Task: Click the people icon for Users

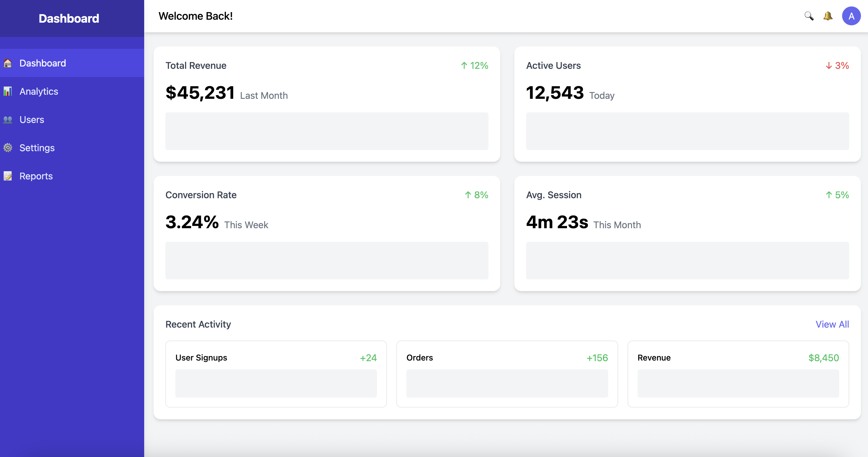Action: (8, 120)
